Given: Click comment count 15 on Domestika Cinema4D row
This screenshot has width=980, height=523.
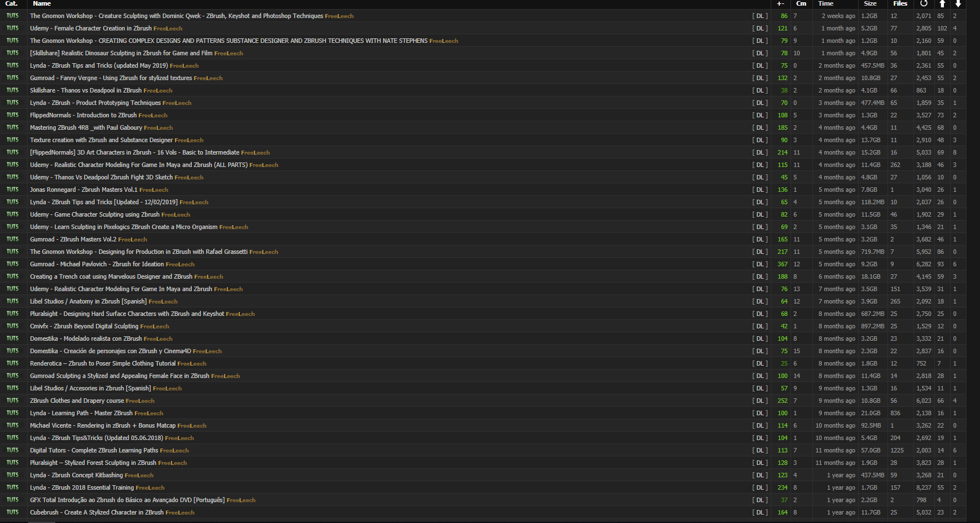Looking at the screenshot, I should coord(797,351).
